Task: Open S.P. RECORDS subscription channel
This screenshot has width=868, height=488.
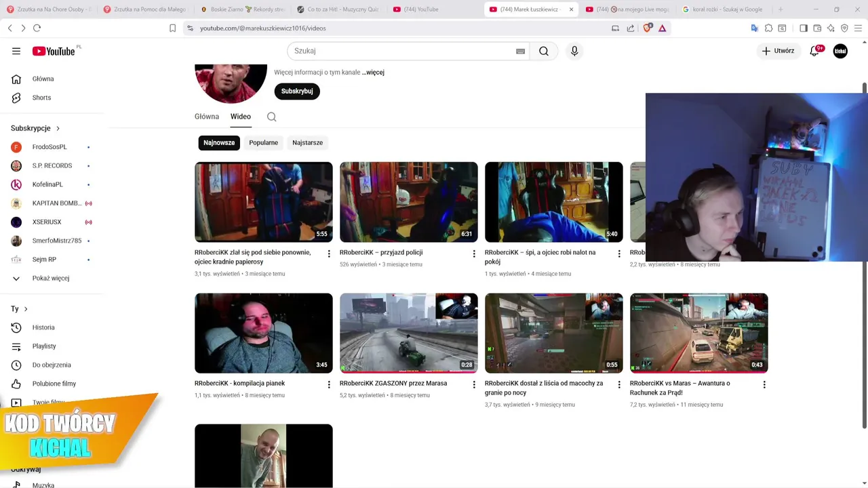Action: tap(51, 165)
